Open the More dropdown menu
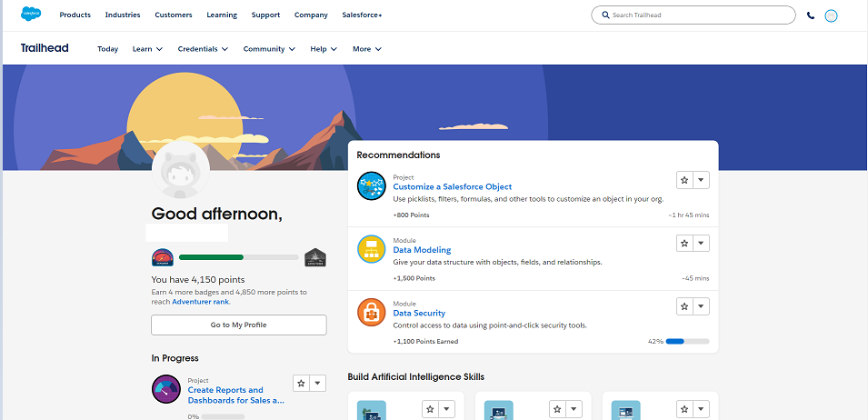Screen dimensions: 868x420 367,49
